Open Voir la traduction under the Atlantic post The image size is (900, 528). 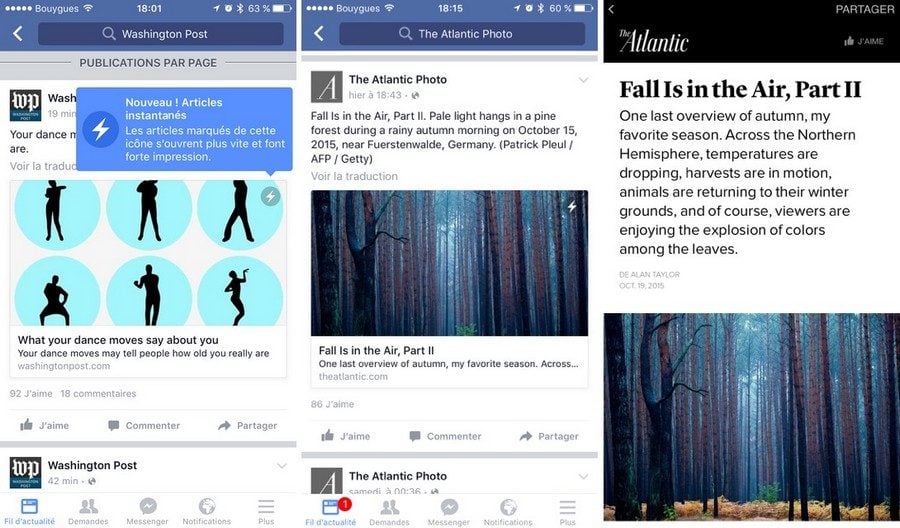pos(354,176)
